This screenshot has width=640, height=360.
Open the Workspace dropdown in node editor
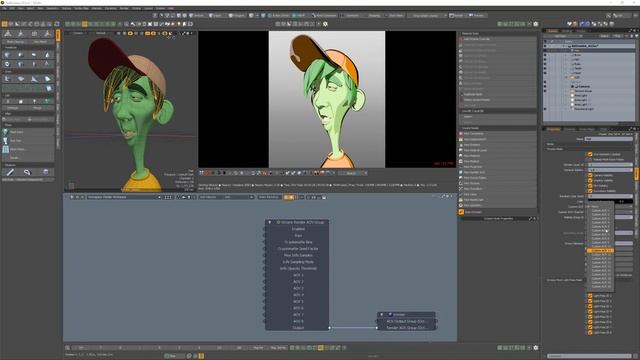click(x=124, y=197)
